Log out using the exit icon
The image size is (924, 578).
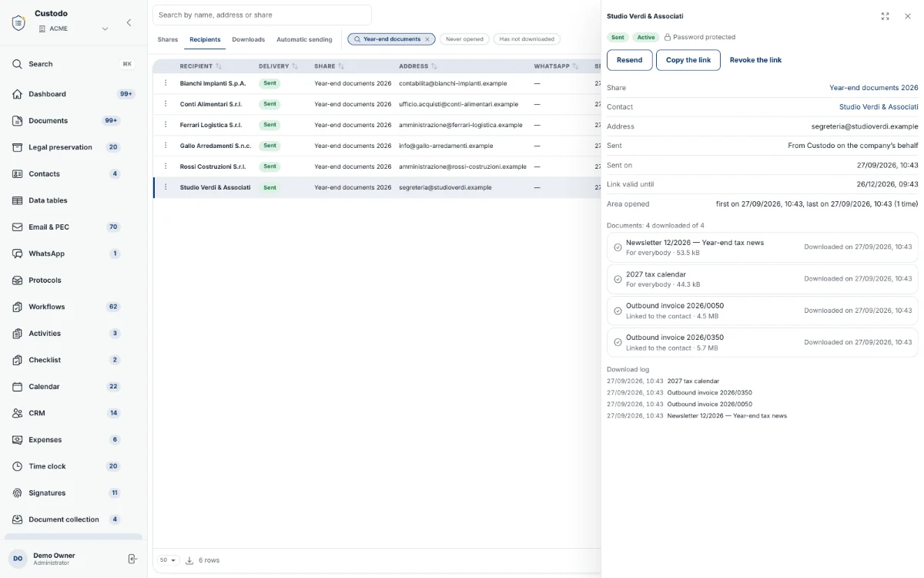point(132,559)
